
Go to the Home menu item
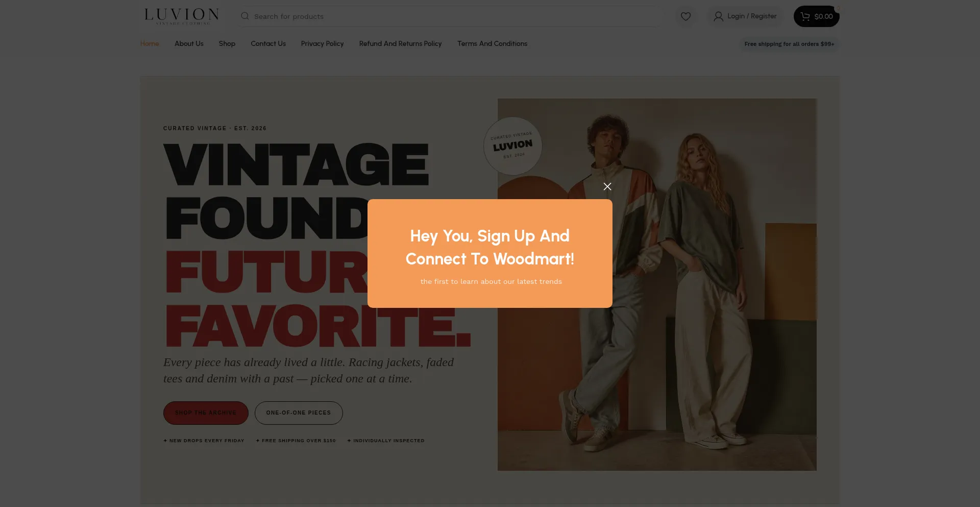click(150, 44)
